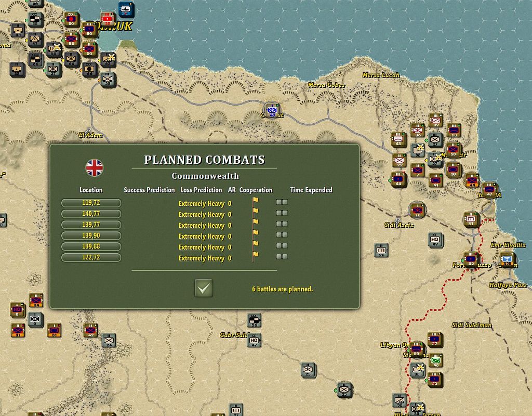Click the El Adem map label

point(90,135)
